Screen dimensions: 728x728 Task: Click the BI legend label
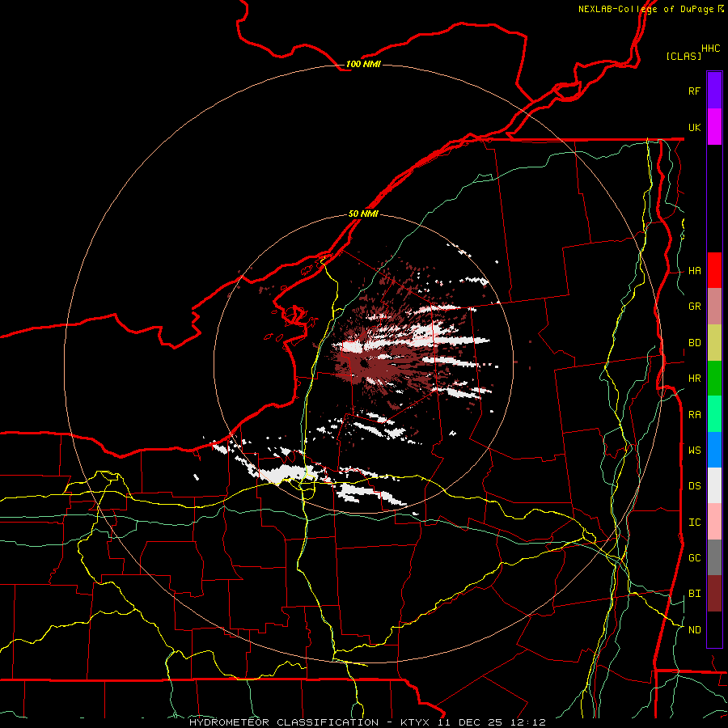pos(694,594)
